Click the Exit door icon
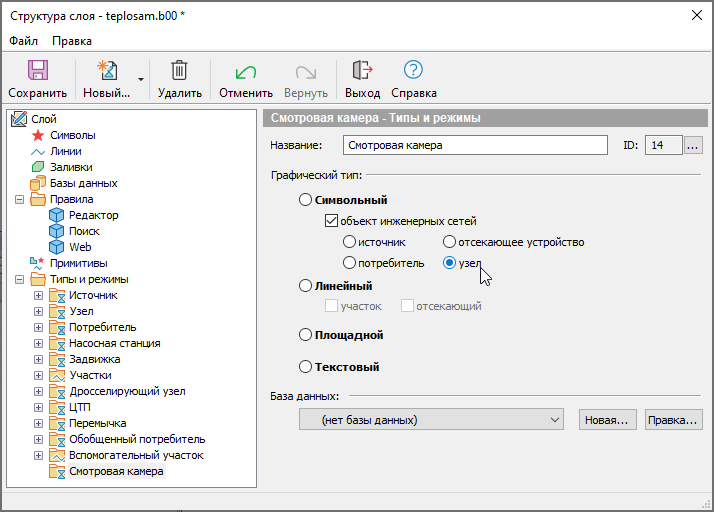The height and width of the screenshot is (512, 714). [362, 71]
